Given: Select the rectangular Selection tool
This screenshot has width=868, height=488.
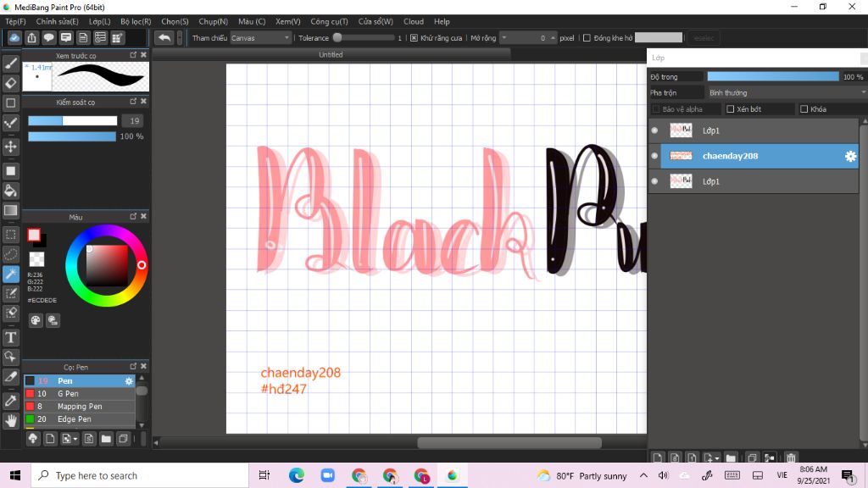Looking at the screenshot, I should click(x=10, y=235).
